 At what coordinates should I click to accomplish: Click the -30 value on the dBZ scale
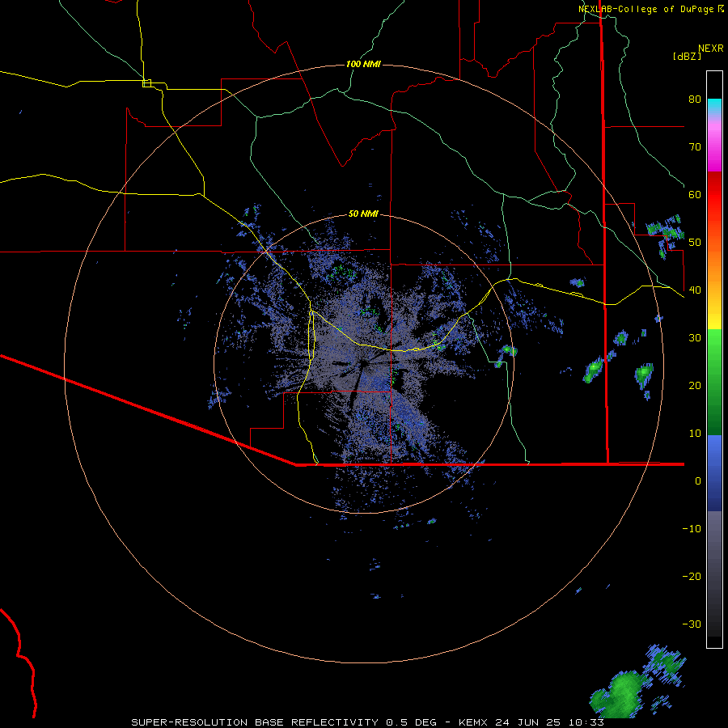[692, 624]
